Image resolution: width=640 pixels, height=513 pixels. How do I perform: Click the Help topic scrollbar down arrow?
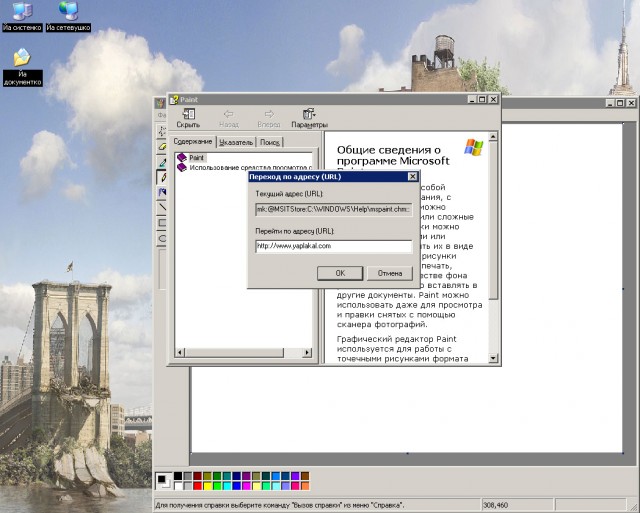[x=493, y=358]
